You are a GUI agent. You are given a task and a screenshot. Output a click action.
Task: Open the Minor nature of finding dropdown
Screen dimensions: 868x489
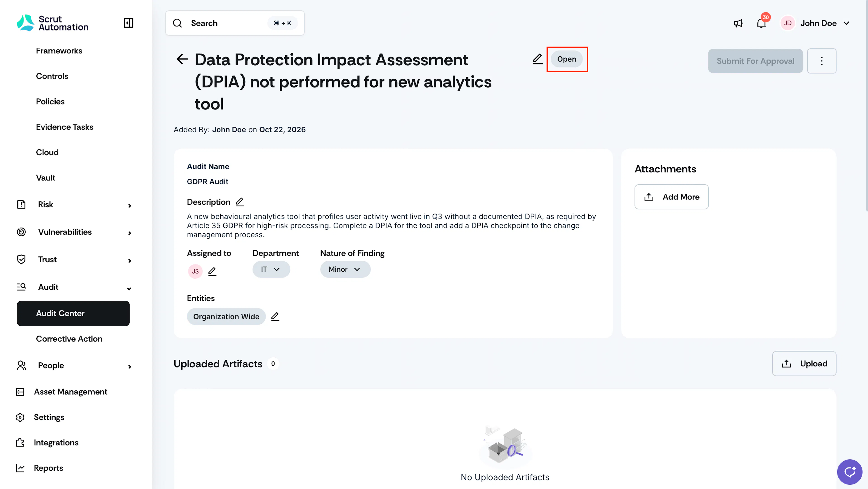click(345, 269)
